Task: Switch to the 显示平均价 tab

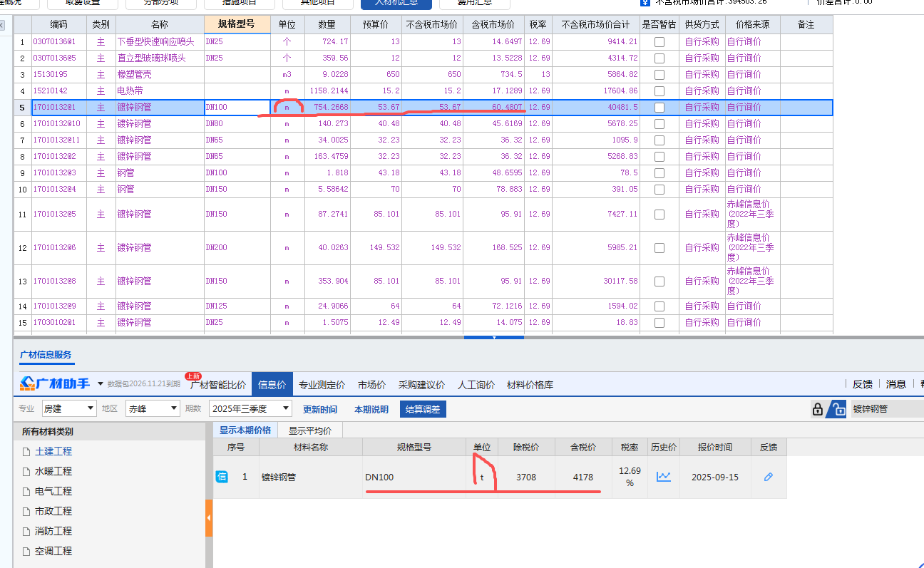Action: (309, 430)
